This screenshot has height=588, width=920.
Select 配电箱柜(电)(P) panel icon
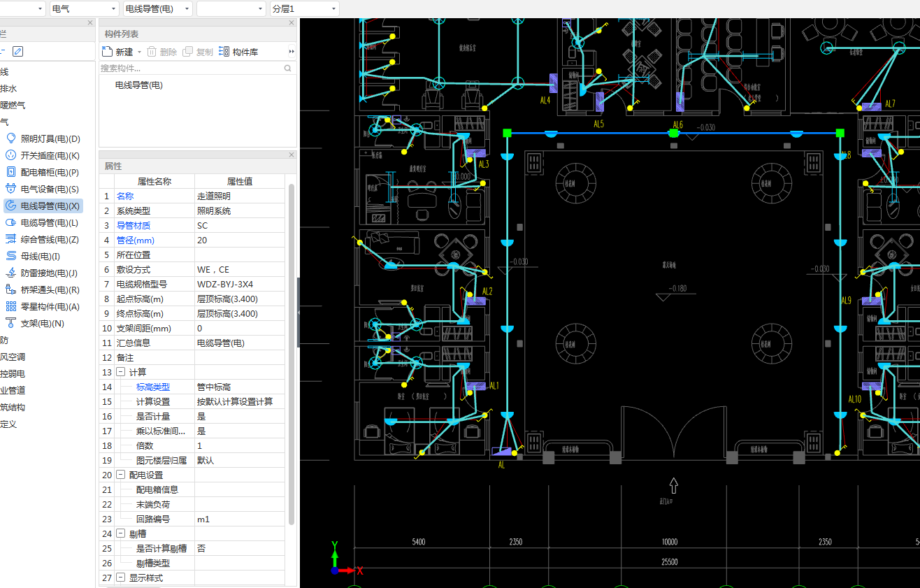point(10,172)
